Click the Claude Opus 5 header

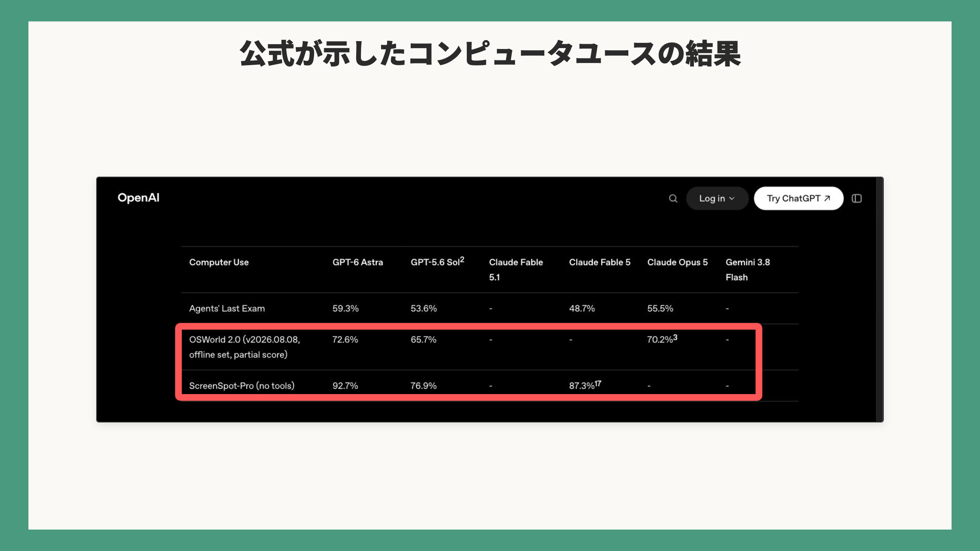(x=677, y=262)
